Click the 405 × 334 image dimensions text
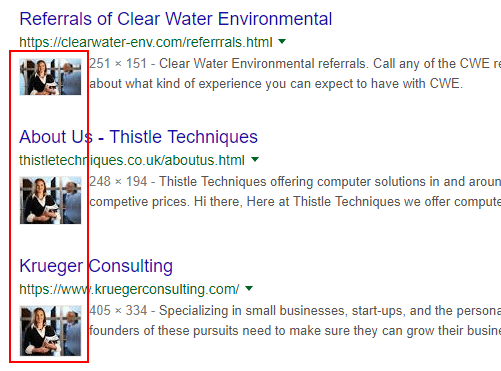 point(118,311)
